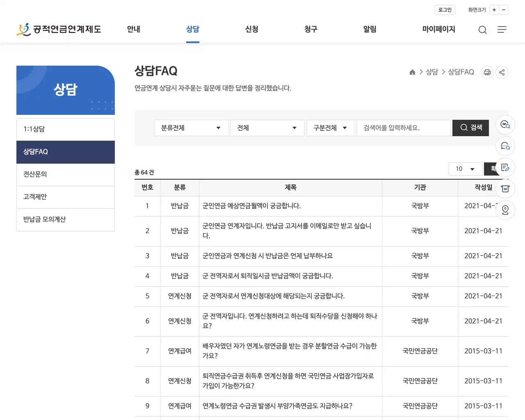Click the 공적연금연계제도 logo
This screenshot has width=525, height=420.
(x=59, y=29)
